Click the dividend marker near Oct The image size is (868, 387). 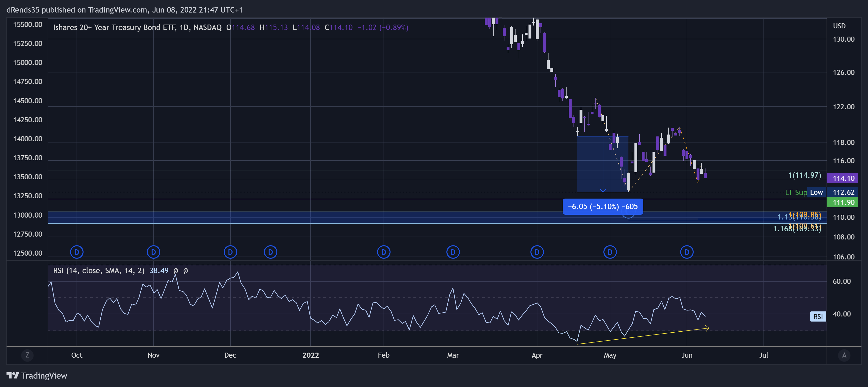tap(77, 252)
